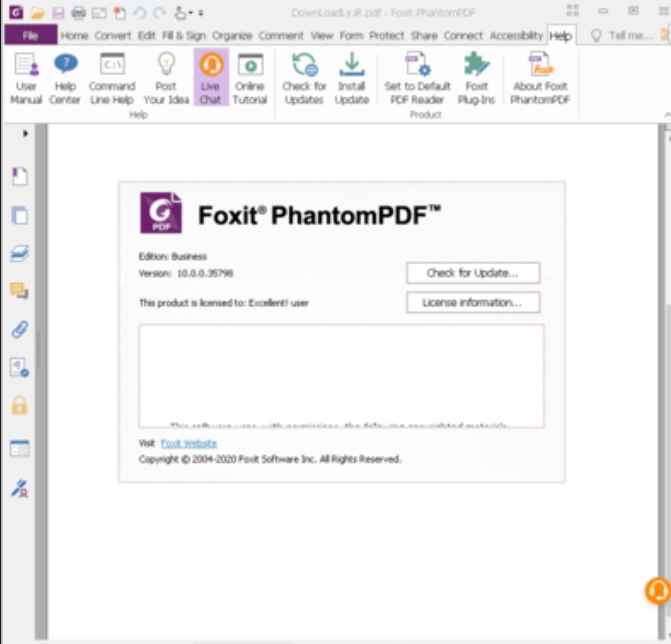Redo last action

pyautogui.click(x=160, y=13)
